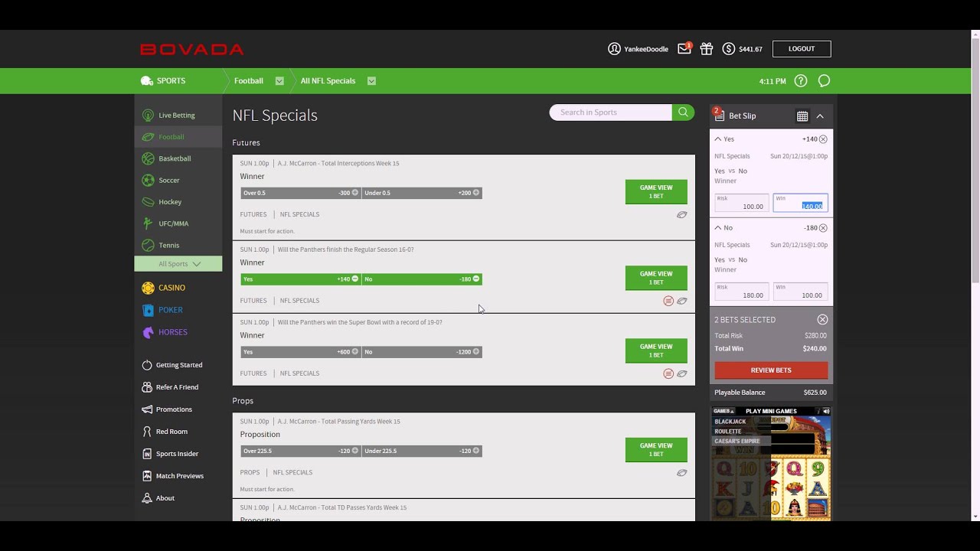This screenshot has height=551, width=980.
Task: Expand the mini games GAMES menu
Action: pyautogui.click(x=724, y=411)
